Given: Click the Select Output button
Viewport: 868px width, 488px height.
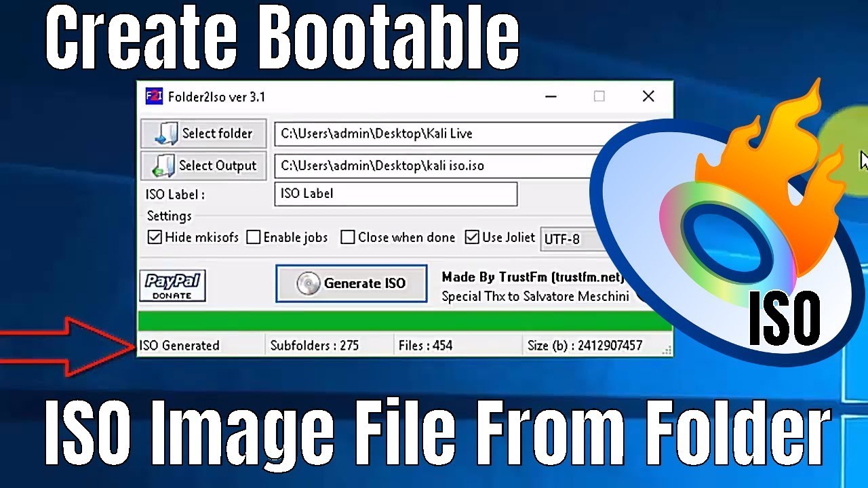Looking at the screenshot, I should [203, 165].
